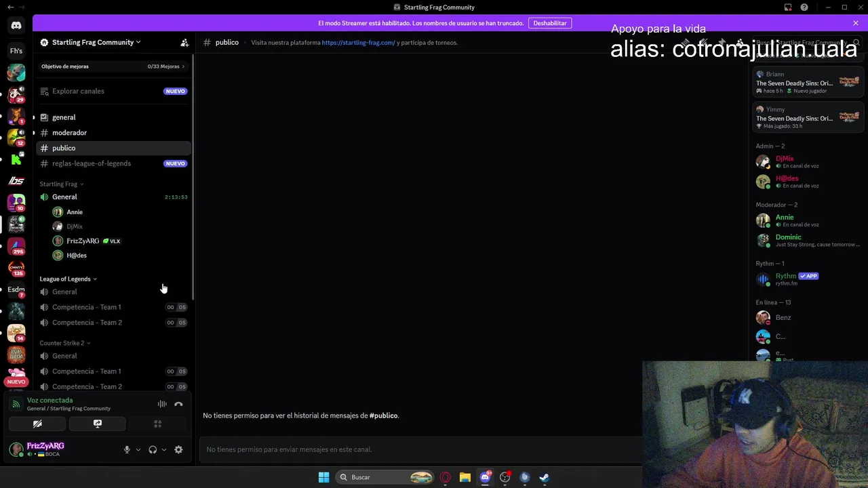868x488 pixels.
Task: Disconnect from voice channel
Action: [x=178, y=404]
